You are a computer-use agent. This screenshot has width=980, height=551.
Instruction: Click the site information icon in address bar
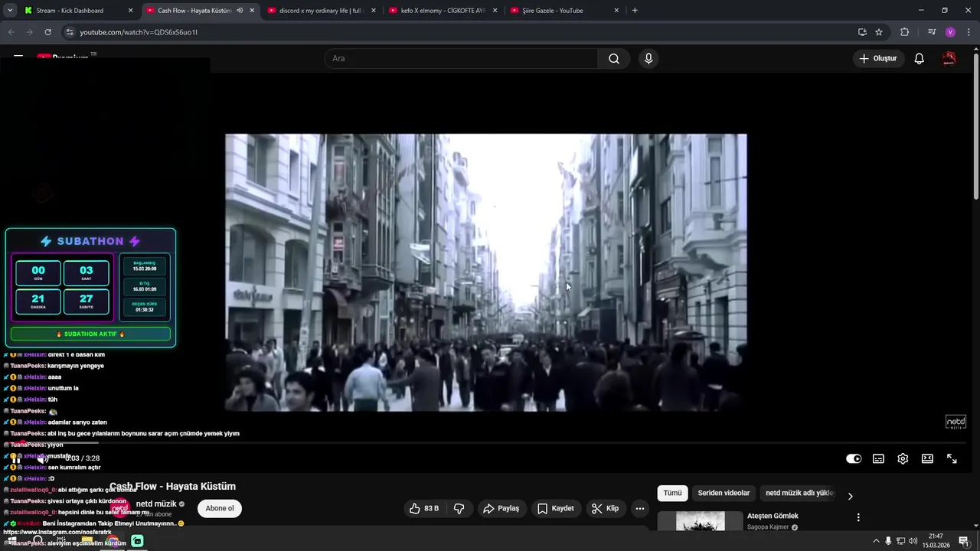(x=70, y=32)
